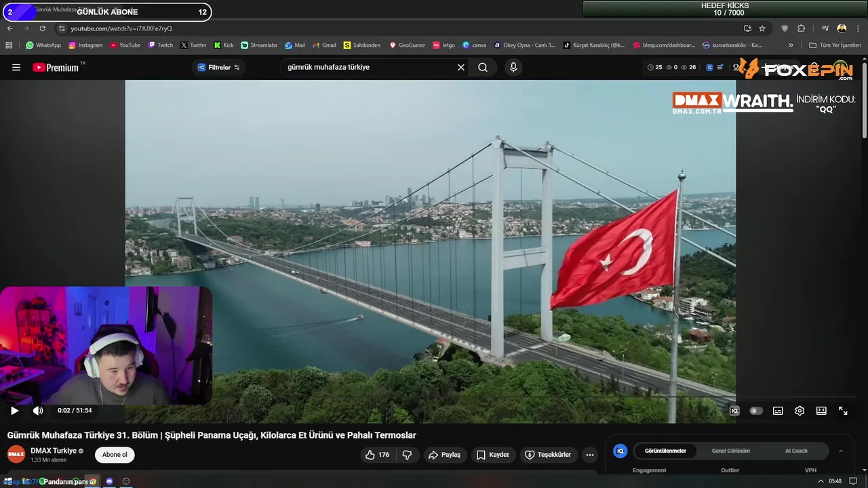The width and height of the screenshot is (868, 488).
Task: Open the Streamlabs bookmark
Action: pos(259,45)
